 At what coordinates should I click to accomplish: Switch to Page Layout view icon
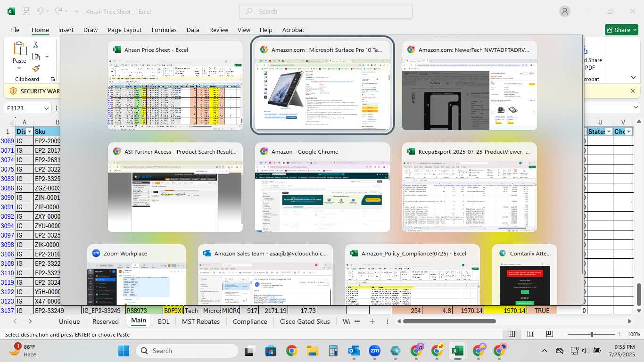coord(531,334)
